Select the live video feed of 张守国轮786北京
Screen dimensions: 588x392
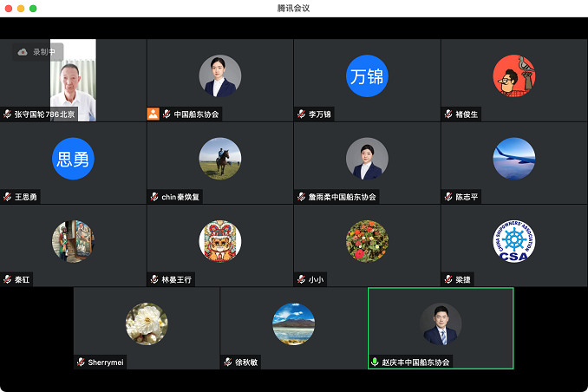[x=73, y=81]
